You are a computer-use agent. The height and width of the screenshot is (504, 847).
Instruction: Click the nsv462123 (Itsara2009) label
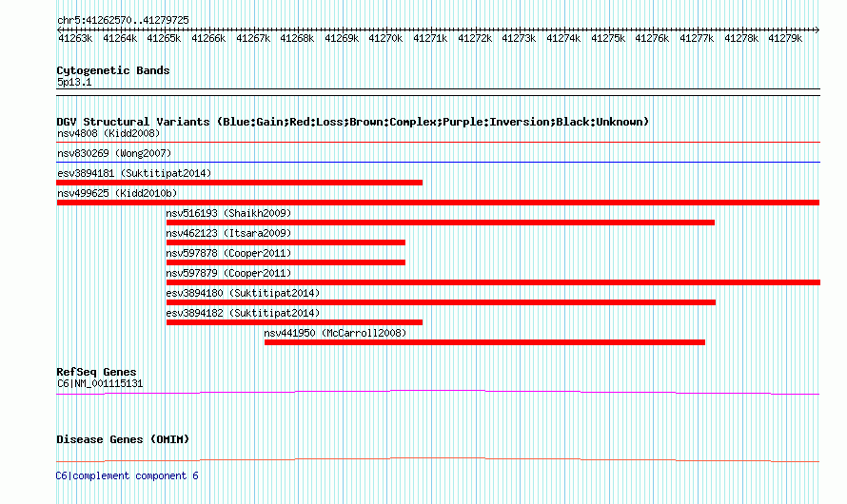click(x=228, y=233)
